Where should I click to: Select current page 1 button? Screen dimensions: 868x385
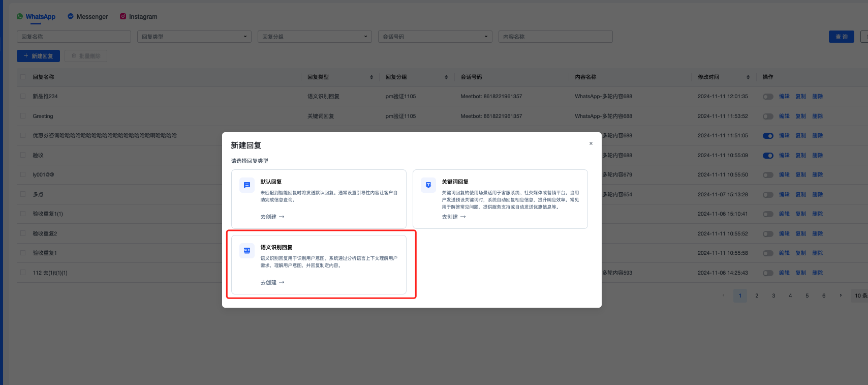pyautogui.click(x=740, y=295)
